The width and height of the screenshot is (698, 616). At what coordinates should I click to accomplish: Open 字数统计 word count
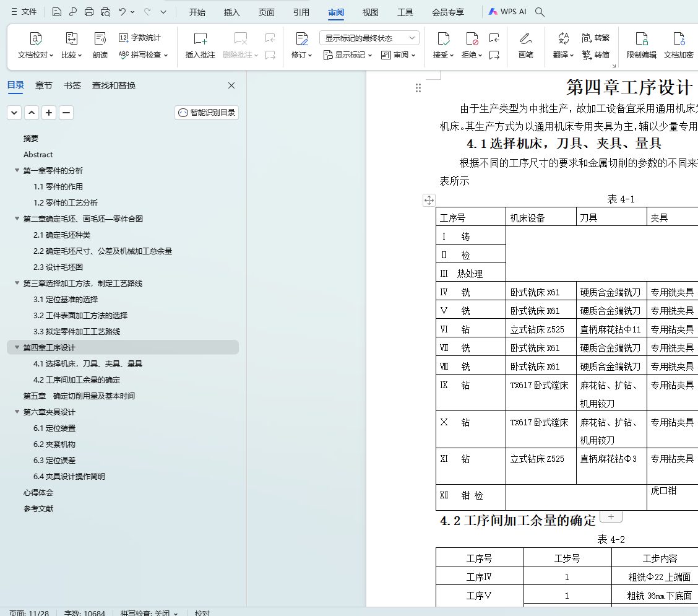[140, 38]
